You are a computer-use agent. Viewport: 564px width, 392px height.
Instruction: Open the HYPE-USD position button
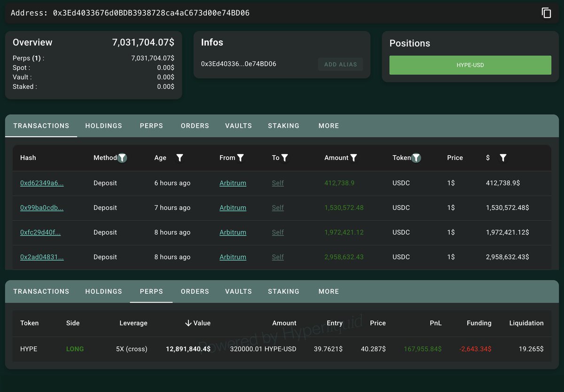[x=470, y=65]
